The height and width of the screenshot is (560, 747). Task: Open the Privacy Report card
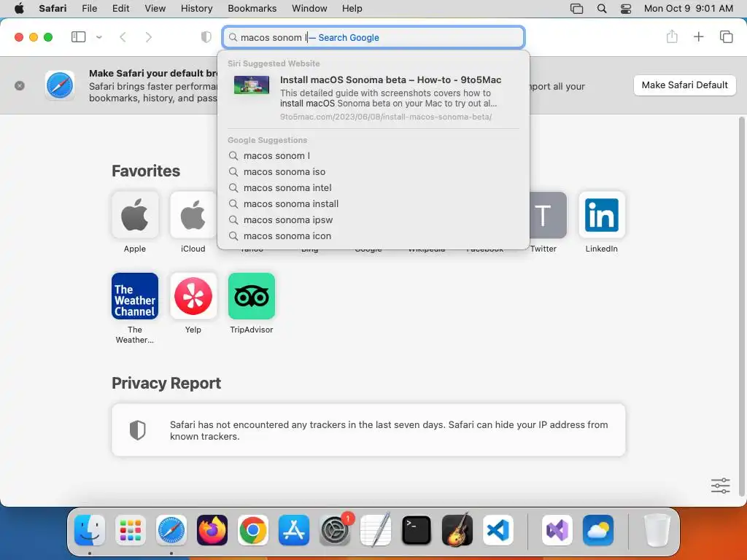tap(368, 430)
